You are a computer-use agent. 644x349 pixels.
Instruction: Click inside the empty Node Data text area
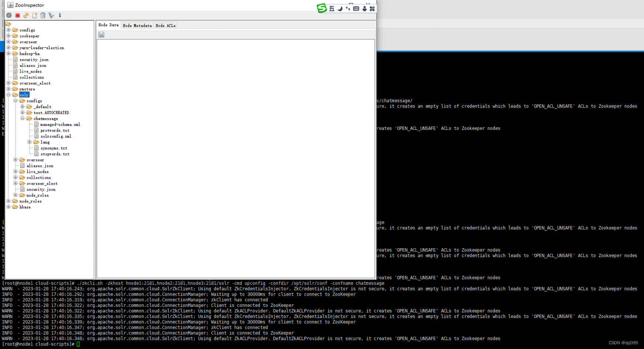(x=236, y=159)
